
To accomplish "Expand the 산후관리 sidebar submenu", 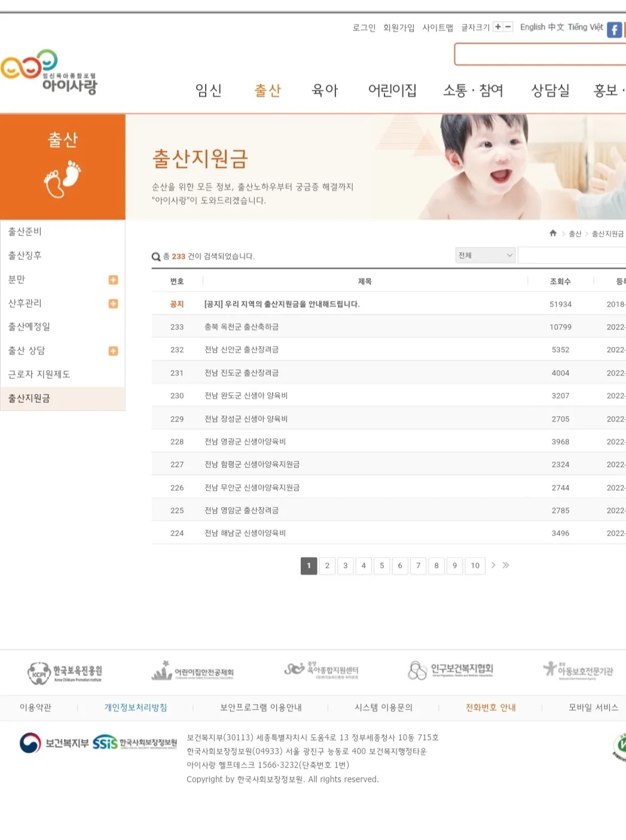I will pos(113,304).
